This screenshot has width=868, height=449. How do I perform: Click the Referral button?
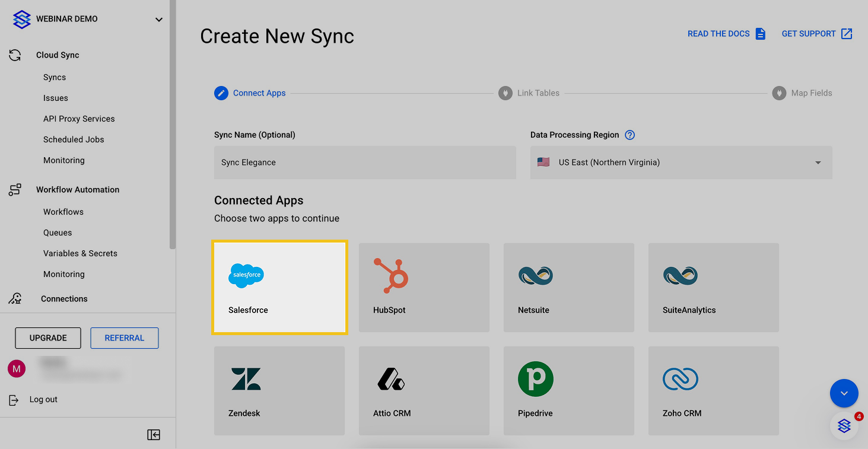pos(125,338)
